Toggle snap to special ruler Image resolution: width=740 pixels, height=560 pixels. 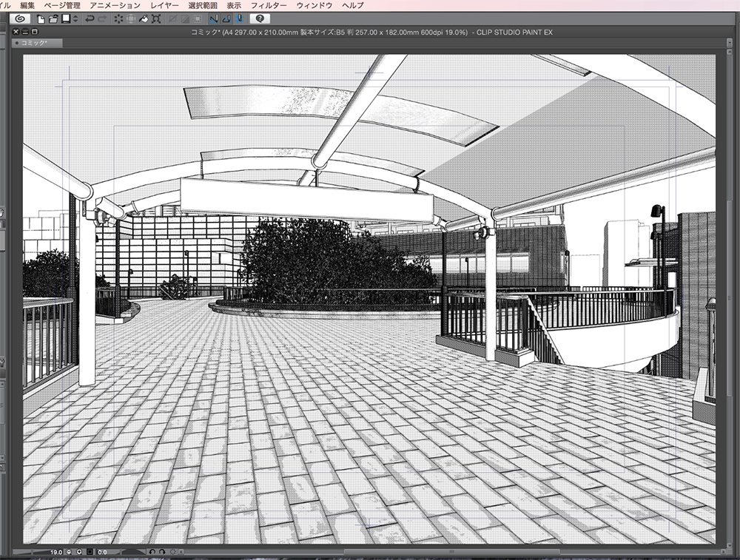click(226, 19)
